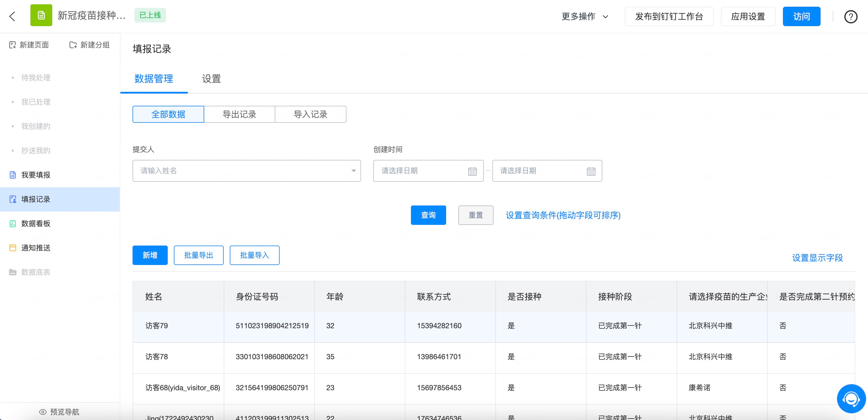Click the blue 查询 button

click(x=428, y=215)
